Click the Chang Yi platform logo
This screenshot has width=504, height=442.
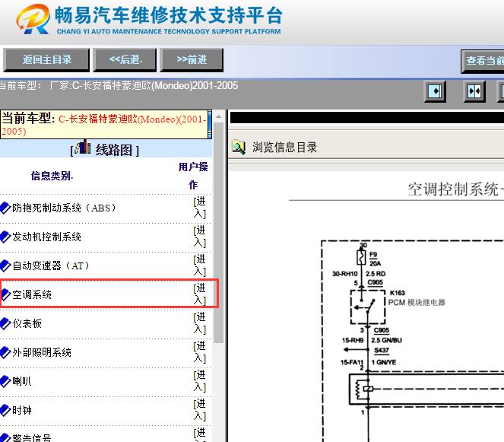33,19
